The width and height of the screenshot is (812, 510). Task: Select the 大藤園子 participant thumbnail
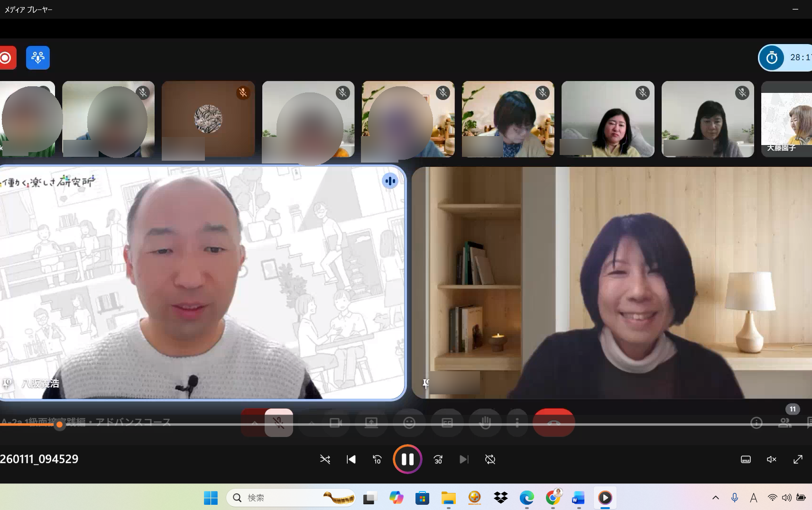[786, 119]
